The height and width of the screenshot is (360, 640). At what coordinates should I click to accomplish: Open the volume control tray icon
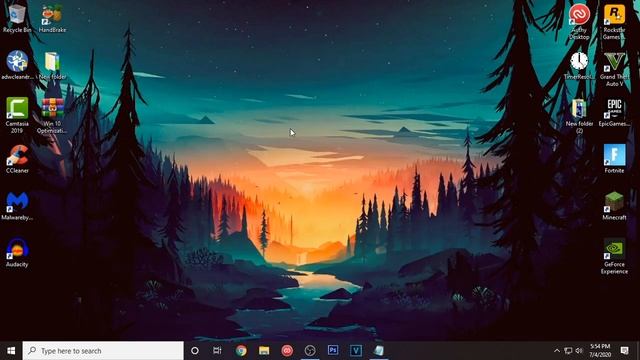coord(579,351)
